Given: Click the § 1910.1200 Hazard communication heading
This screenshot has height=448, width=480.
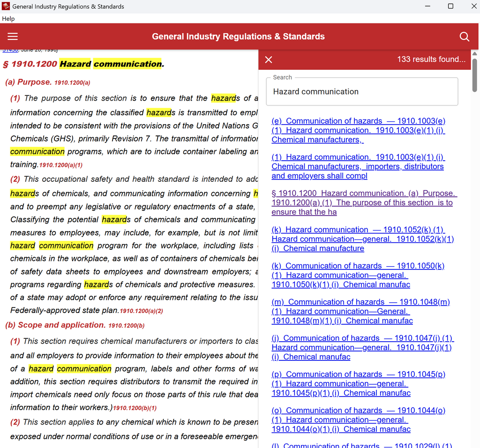Looking at the screenshot, I should tap(83, 64).
